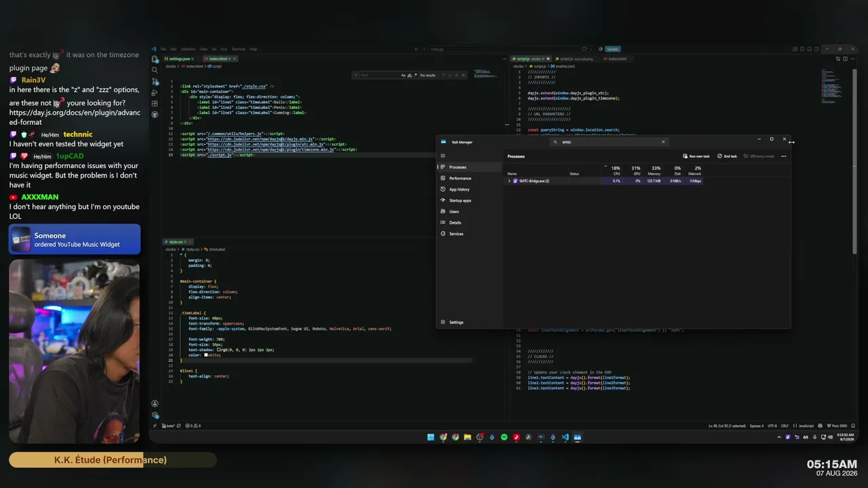The height and width of the screenshot is (488, 868).
Task: Open Spotify from the taskbar
Action: 504,437
